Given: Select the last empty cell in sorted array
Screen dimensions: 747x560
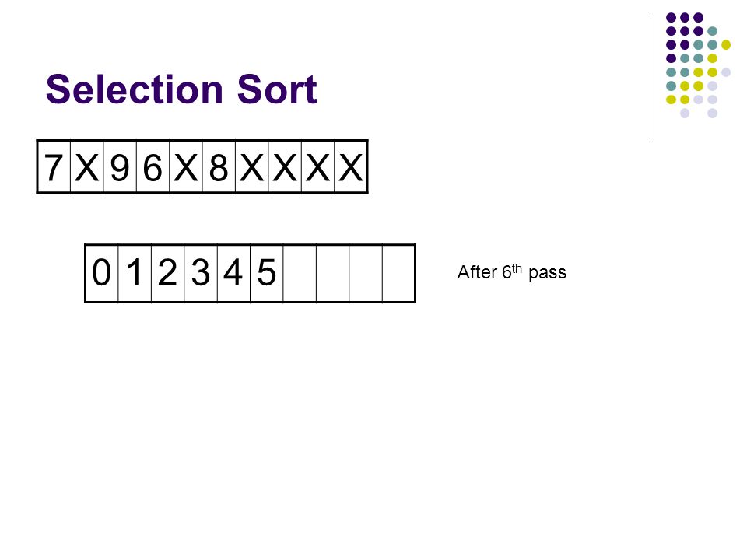Looking at the screenshot, I should point(398,273).
